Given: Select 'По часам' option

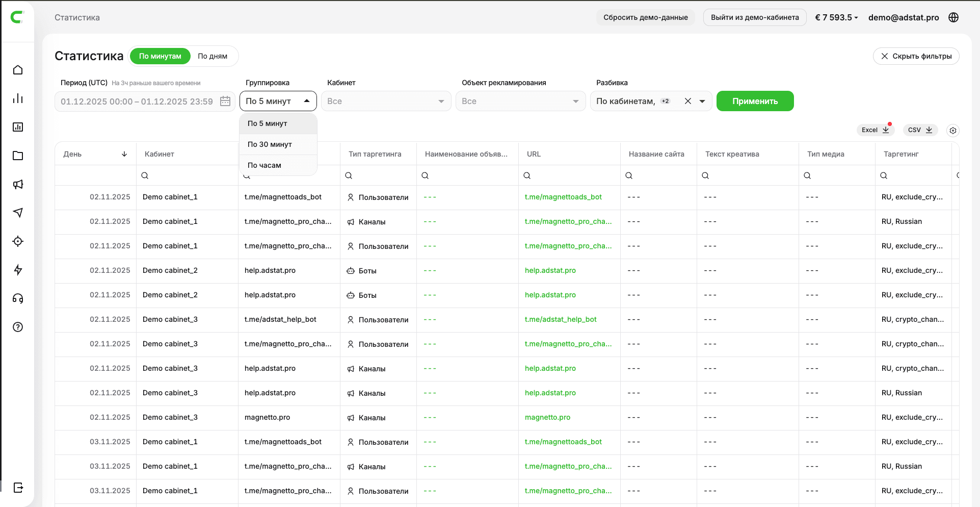Looking at the screenshot, I should pyautogui.click(x=264, y=165).
